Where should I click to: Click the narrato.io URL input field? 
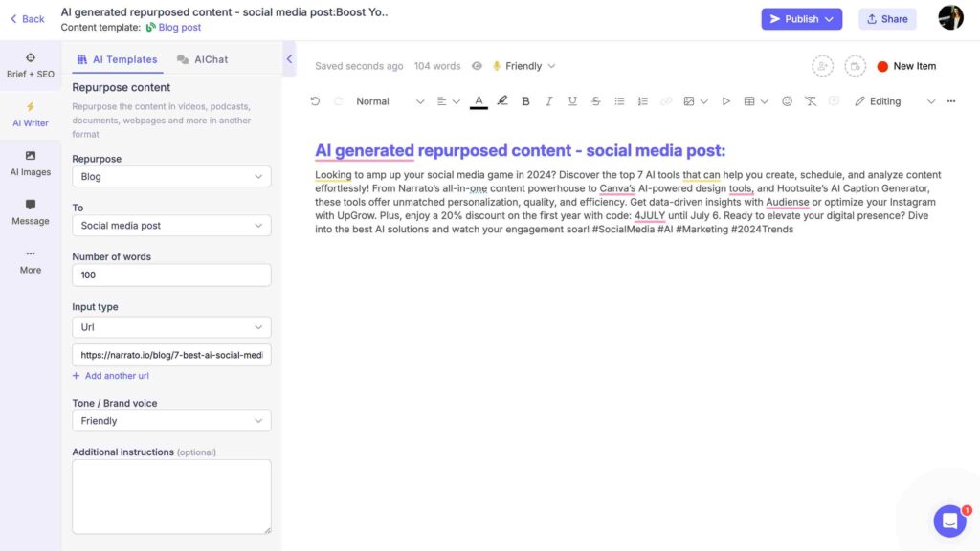pyautogui.click(x=171, y=355)
